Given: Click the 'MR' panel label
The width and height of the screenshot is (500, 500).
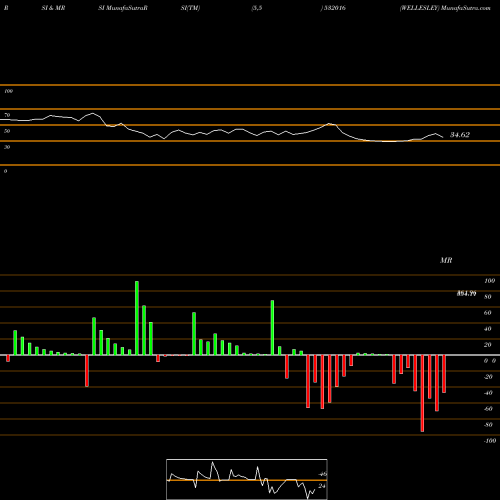Looking at the screenshot, I should pyautogui.click(x=446, y=260).
